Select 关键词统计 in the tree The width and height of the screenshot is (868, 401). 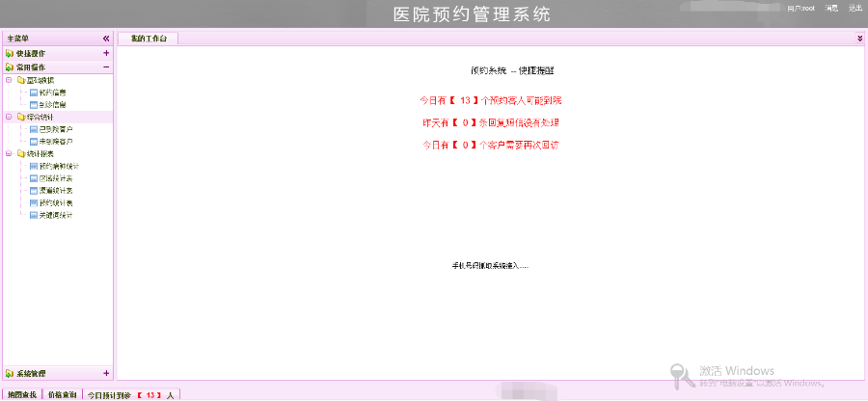[x=57, y=215]
